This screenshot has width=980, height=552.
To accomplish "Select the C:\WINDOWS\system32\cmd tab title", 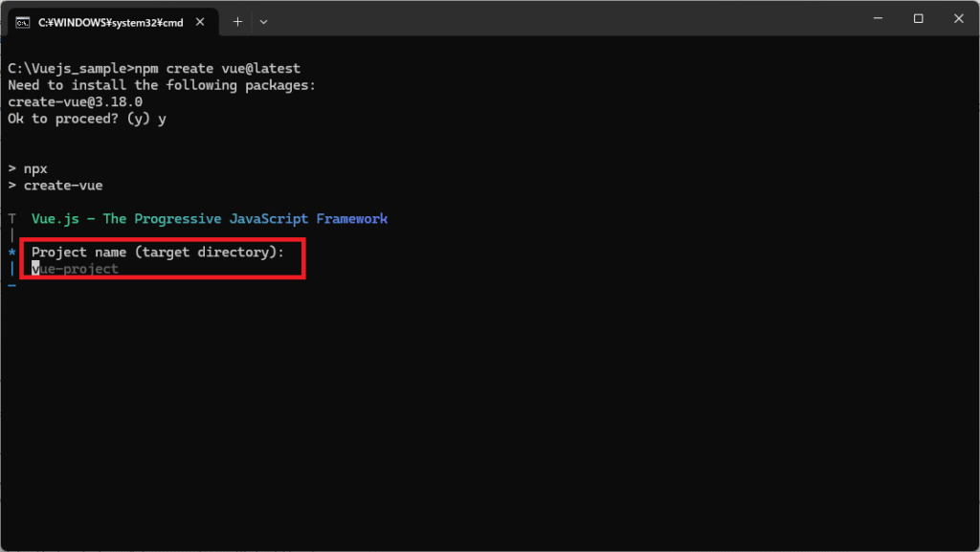I will click(x=110, y=21).
